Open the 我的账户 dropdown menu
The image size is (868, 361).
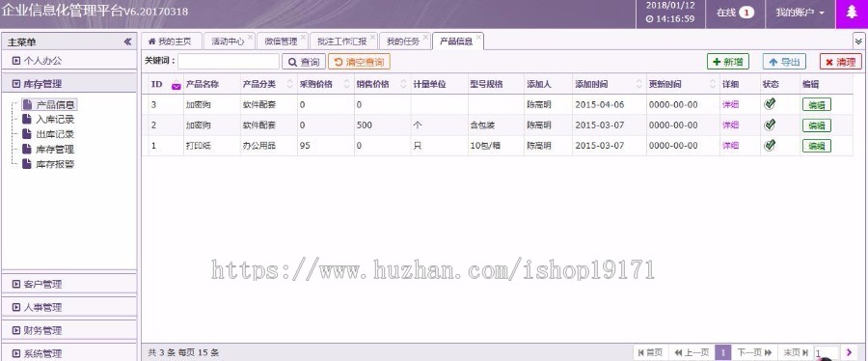[800, 13]
